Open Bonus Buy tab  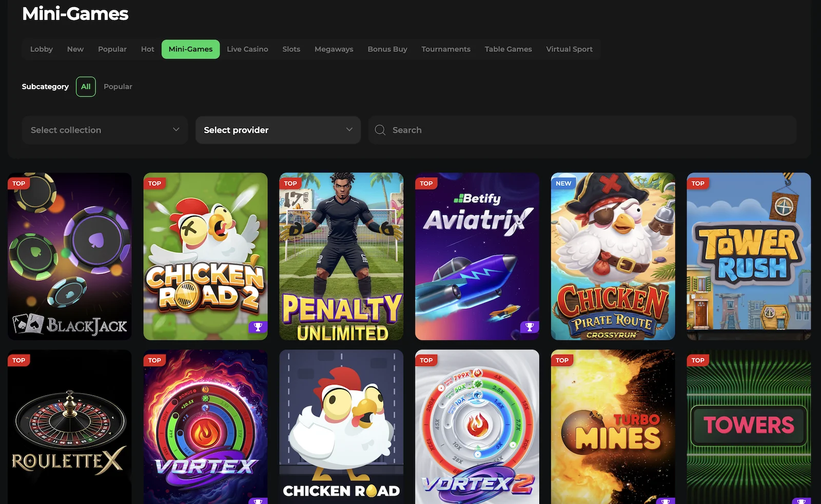tap(387, 49)
